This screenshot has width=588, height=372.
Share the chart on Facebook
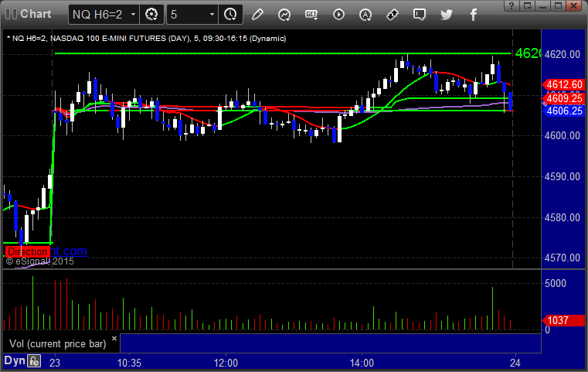point(473,15)
